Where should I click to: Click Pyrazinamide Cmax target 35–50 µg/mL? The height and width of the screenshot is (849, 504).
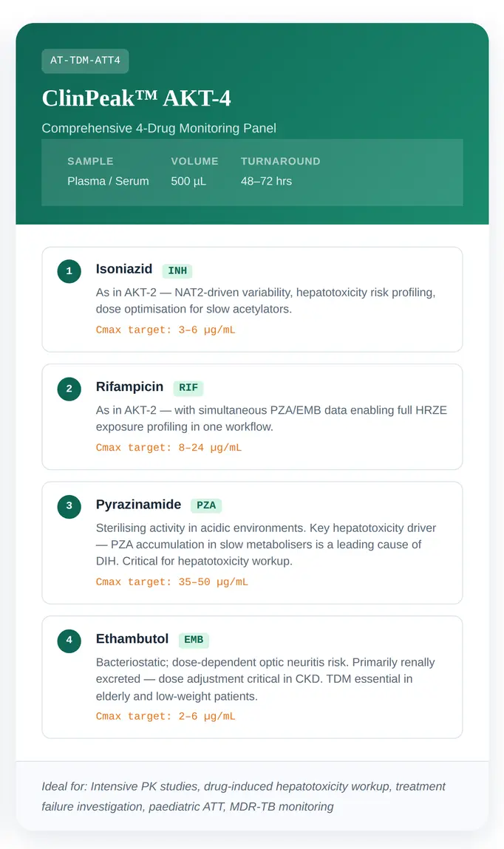point(172,582)
